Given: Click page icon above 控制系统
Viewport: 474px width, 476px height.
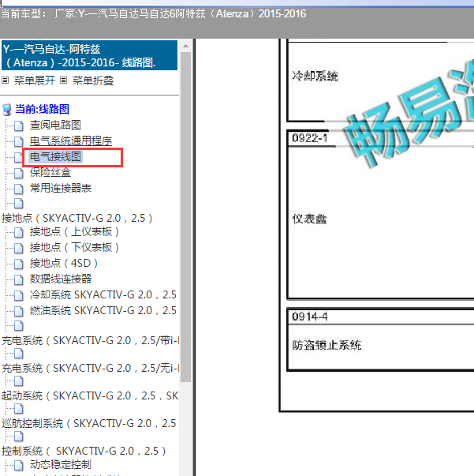Looking at the screenshot, I should (x=18, y=437).
